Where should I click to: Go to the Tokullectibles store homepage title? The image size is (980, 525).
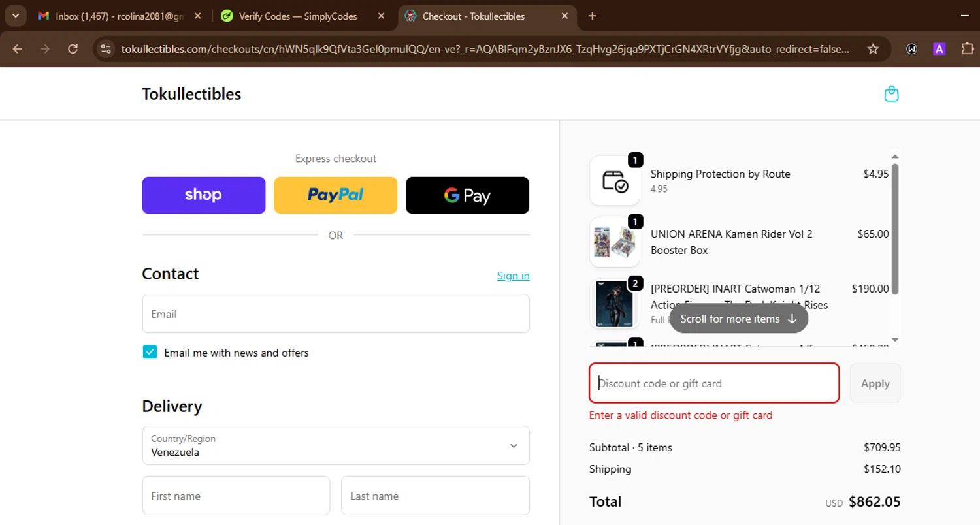tap(191, 94)
